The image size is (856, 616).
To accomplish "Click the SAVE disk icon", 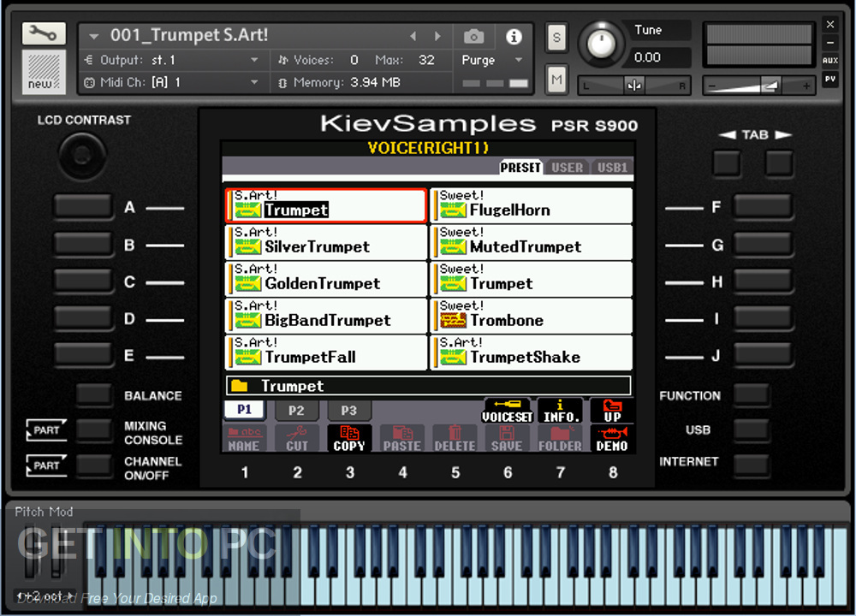I will click(x=507, y=439).
